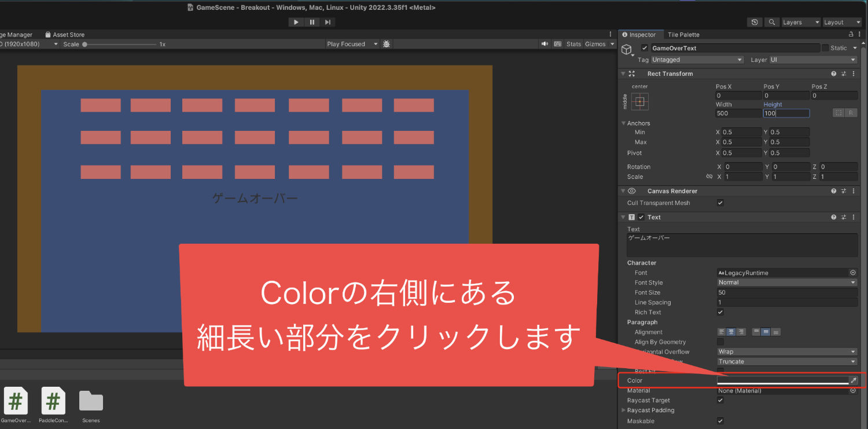Toggle the Inspector lock icon
Image resolution: width=868 pixels, height=429 pixels.
point(851,35)
